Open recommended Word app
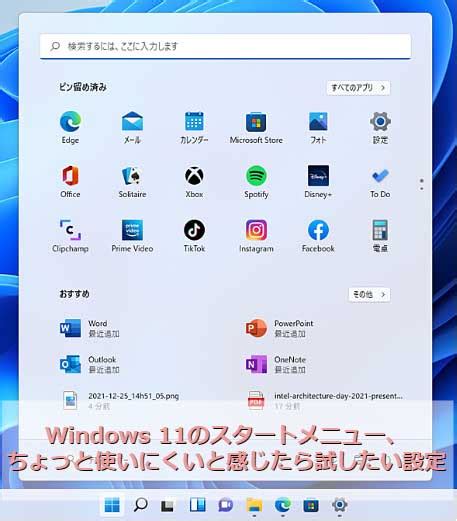Image resolution: width=457 pixels, height=521 pixels. 90,328
